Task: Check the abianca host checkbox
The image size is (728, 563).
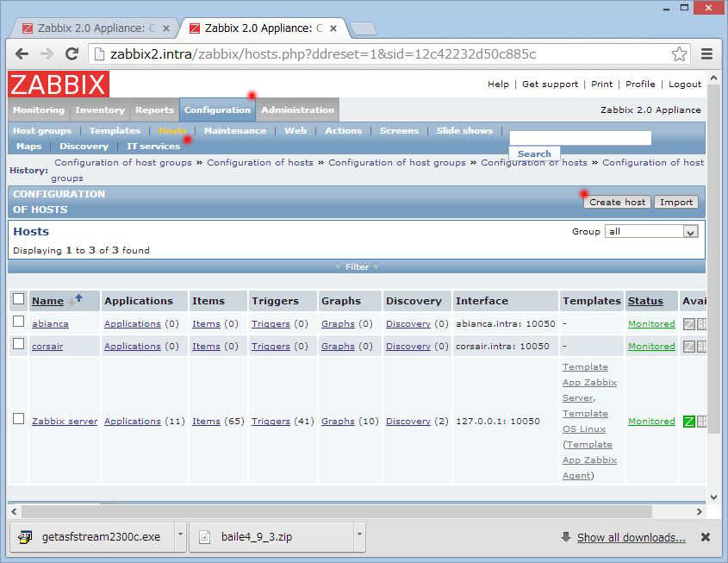Action: (19, 321)
